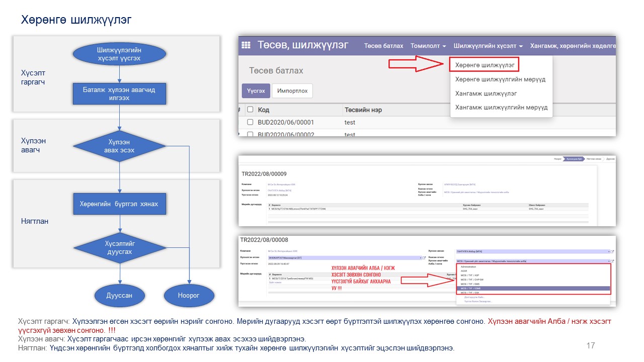Select Нягтлан хянах stage in status bar
The image size is (644, 362).
[x=594, y=159]
